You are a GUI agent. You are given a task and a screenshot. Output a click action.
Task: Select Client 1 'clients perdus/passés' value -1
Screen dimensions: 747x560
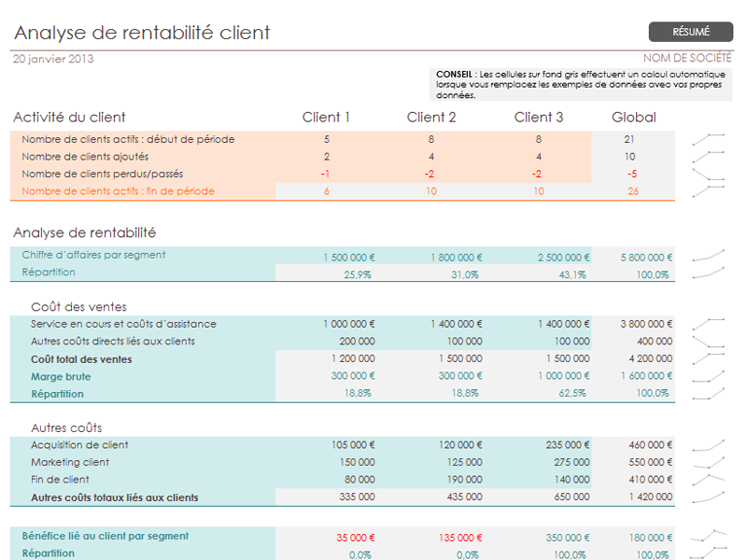[325, 174]
